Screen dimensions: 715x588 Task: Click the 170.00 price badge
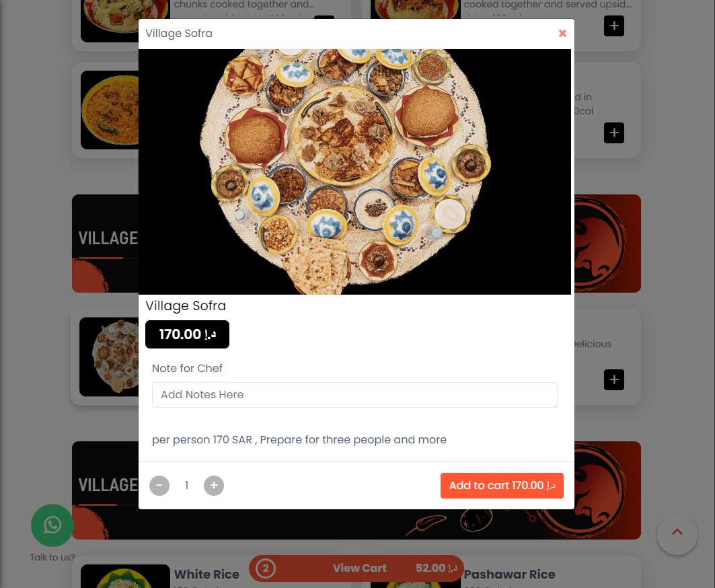(187, 334)
